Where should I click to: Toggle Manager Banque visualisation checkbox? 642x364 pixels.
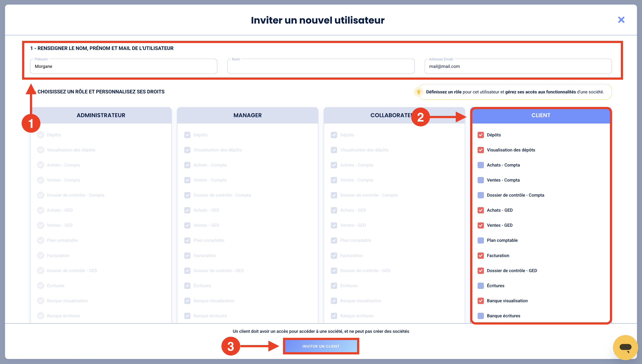pyautogui.click(x=187, y=301)
